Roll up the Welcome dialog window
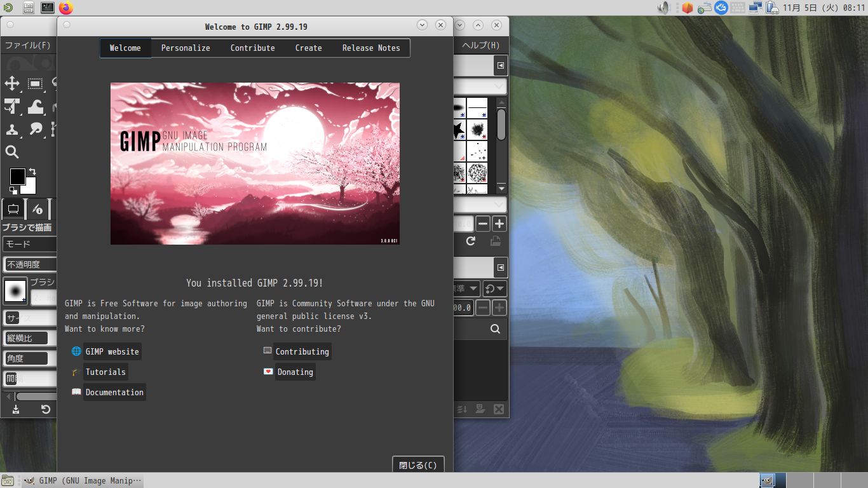The width and height of the screenshot is (868, 488). click(x=423, y=25)
